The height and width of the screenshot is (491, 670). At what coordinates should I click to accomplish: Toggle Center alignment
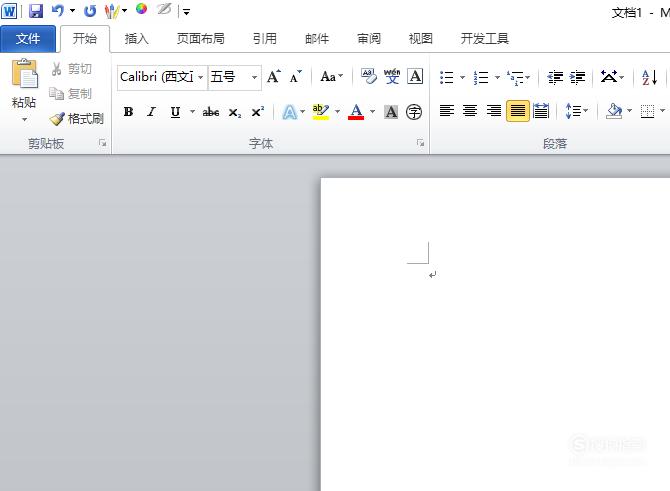pos(470,111)
